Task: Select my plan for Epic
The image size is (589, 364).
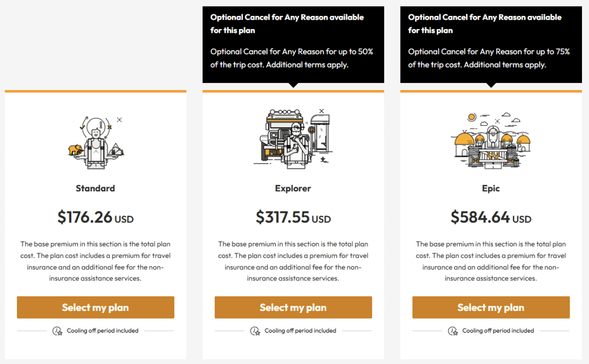Action: pos(491,308)
